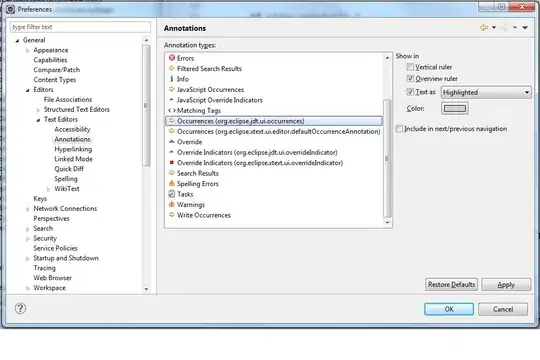Click the Errors annotation red icon
The image size is (540, 360).
pyautogui.click(x=172, y=58)
